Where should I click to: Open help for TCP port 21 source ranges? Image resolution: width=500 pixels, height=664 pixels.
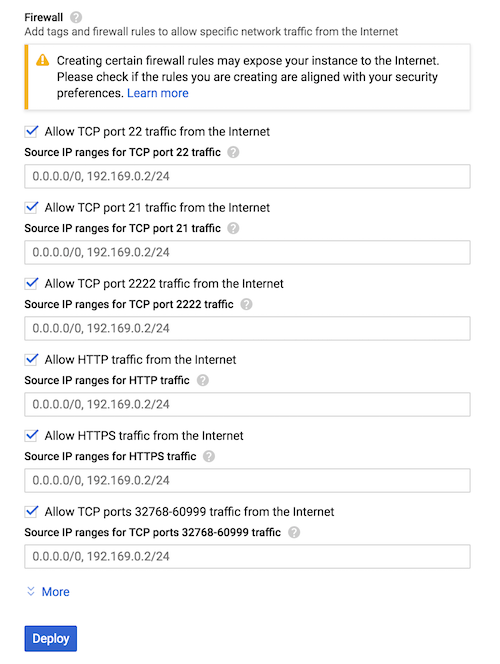point(233,228)
